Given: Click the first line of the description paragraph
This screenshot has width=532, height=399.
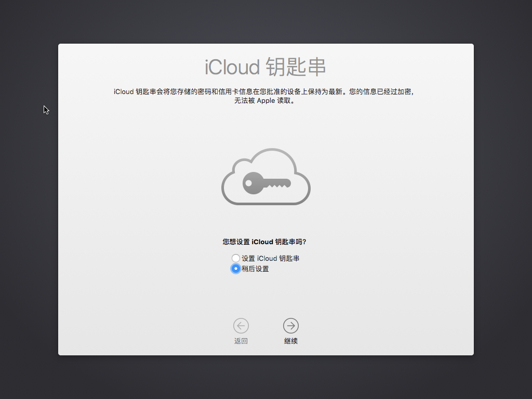Looking at the screenshot, I should [x=265, y=92].
